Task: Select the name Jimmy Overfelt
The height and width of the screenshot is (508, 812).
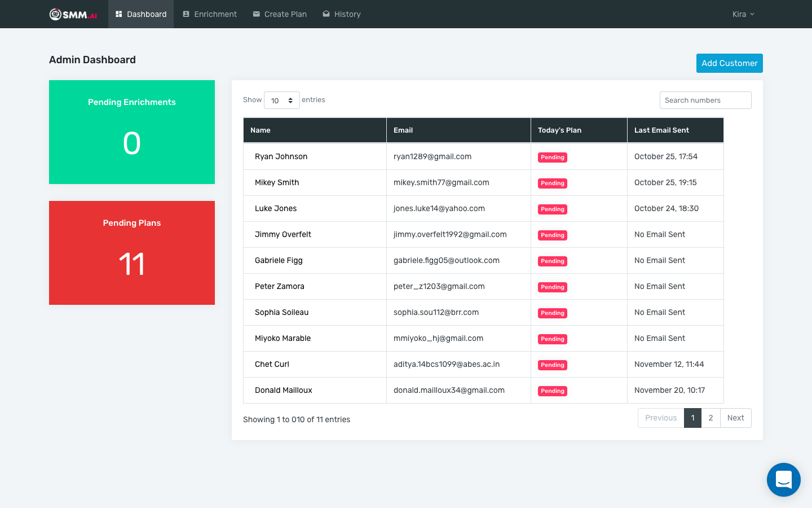Action: click(283, 234)
